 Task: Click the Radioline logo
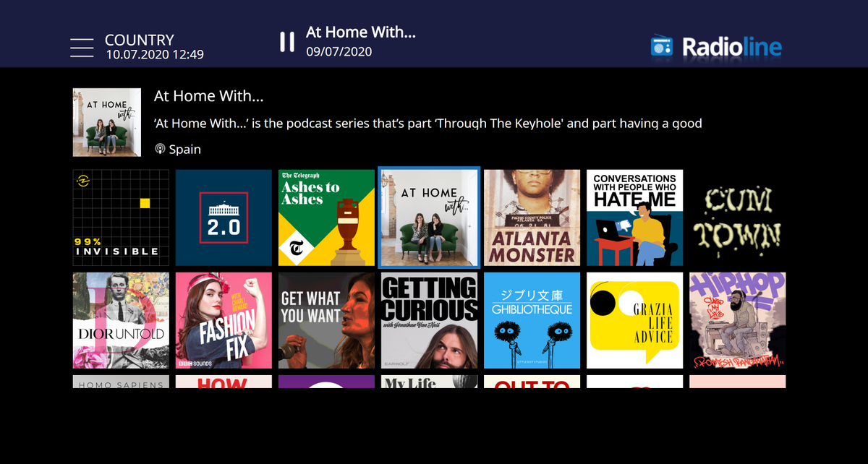pos(716,48)
